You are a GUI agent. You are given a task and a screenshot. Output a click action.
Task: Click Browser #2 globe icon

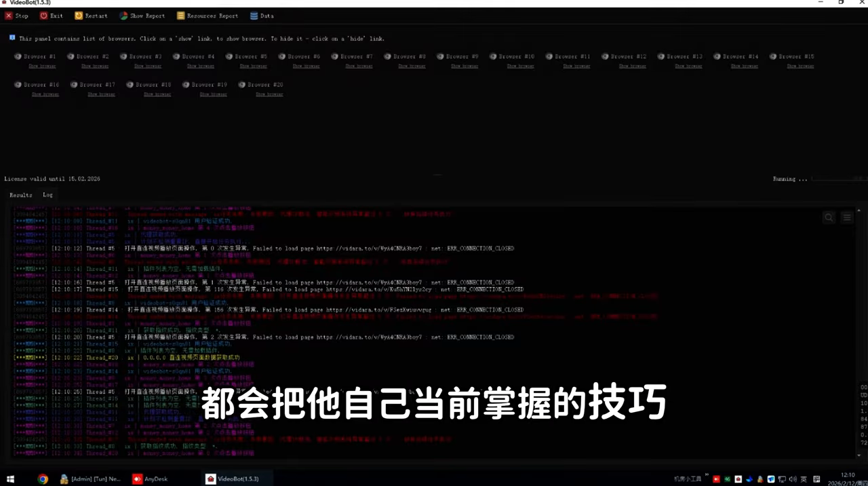click(71, 56)
